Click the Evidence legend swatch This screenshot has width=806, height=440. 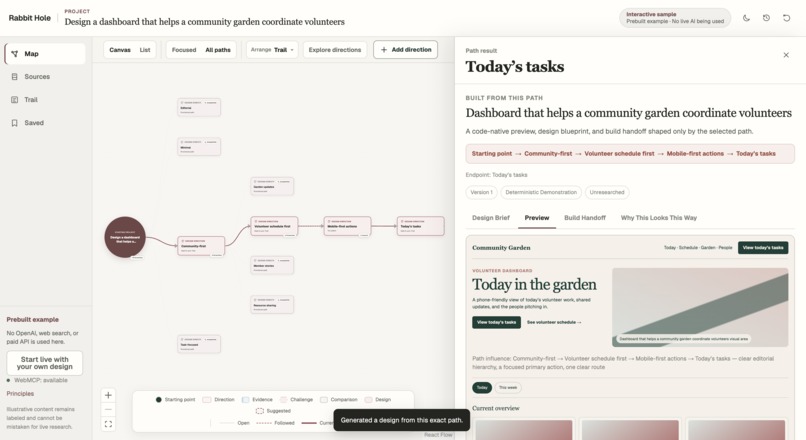click(245, 399)
